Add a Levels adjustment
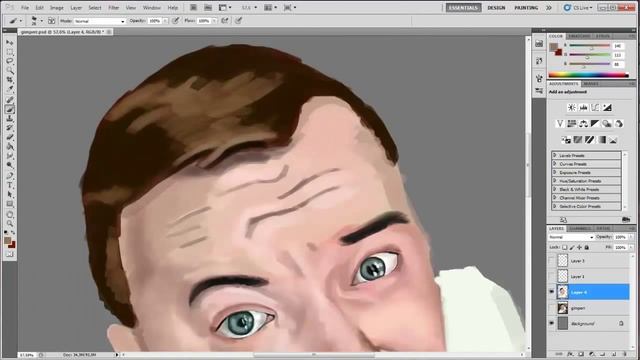640x360 pixels. click(583, 108)
